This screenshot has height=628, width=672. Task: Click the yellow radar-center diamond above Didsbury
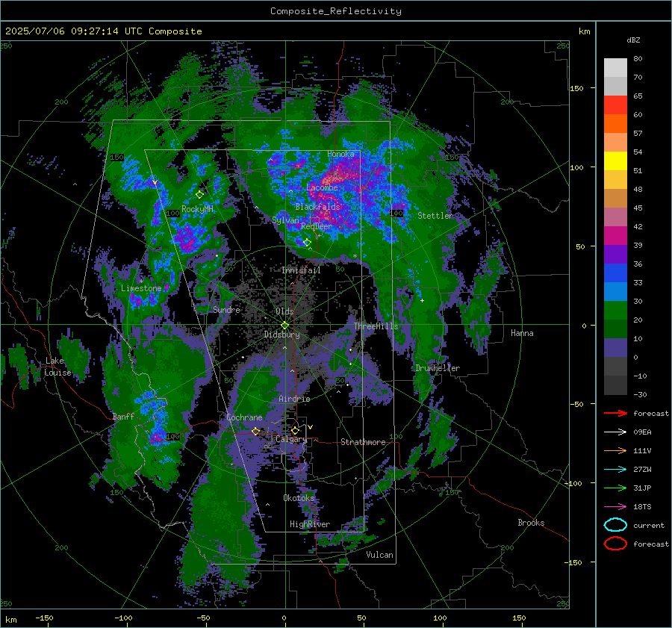click(x=285, y=325)
